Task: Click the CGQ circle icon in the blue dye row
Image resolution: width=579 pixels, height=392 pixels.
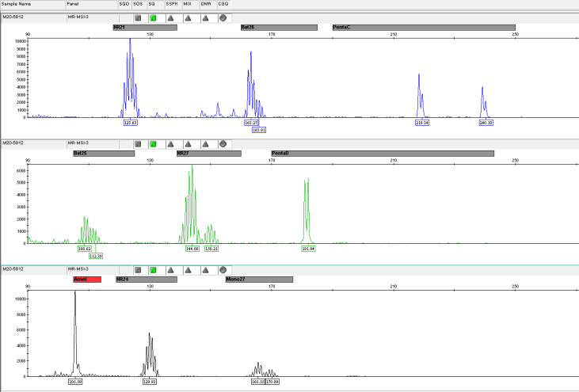Action: [x=223, y=17]
